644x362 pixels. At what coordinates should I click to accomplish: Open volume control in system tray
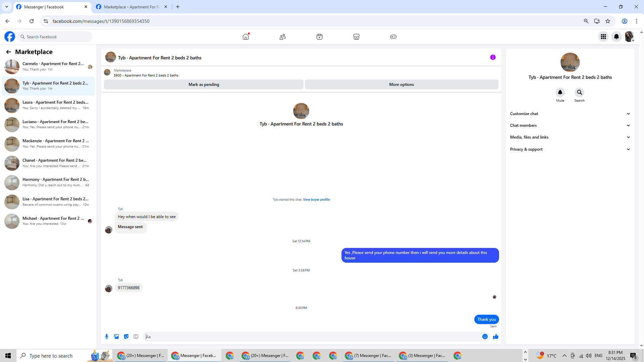(x=589, y=356)
